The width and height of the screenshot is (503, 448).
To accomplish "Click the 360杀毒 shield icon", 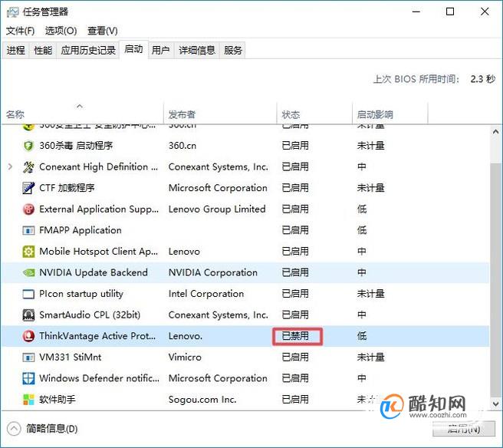I will coord(28,146).
